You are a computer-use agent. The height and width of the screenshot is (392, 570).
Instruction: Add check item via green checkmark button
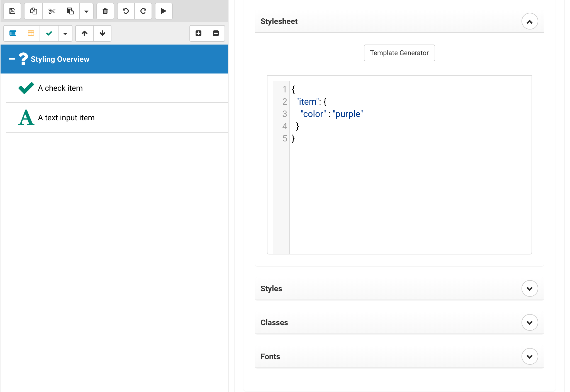click(x=49, y=33)
